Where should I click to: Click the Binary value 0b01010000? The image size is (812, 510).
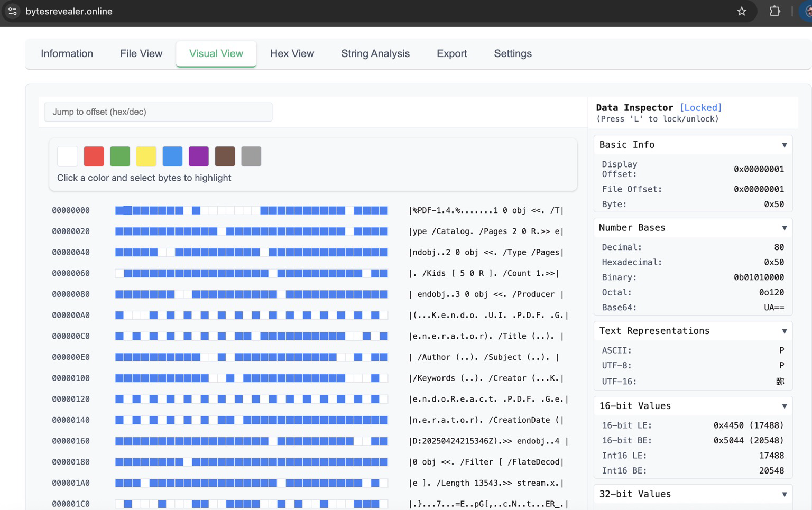(759, 277)
